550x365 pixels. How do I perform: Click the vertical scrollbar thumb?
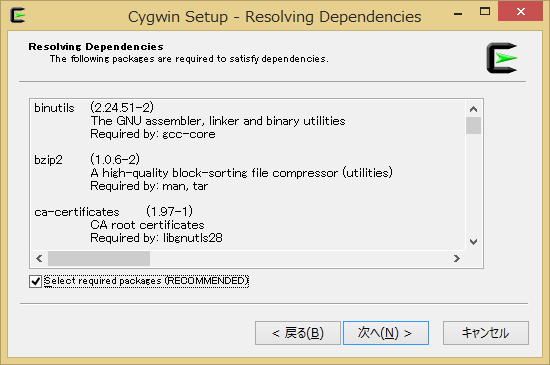[x=474, y=126]
